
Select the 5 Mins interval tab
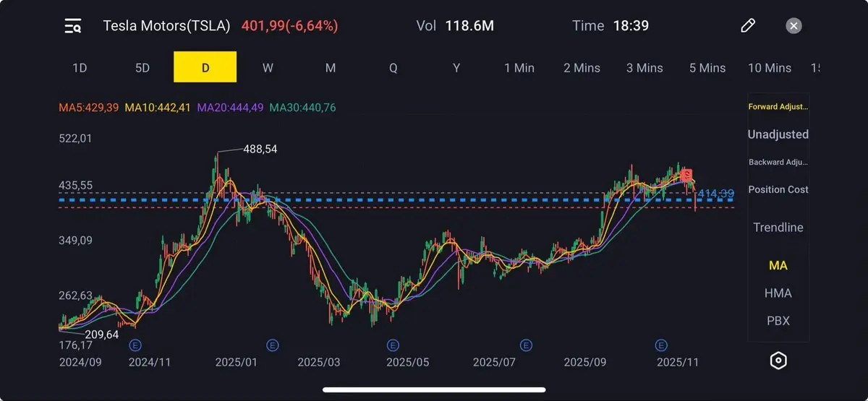pyautogui.click(x=707, y=68)
